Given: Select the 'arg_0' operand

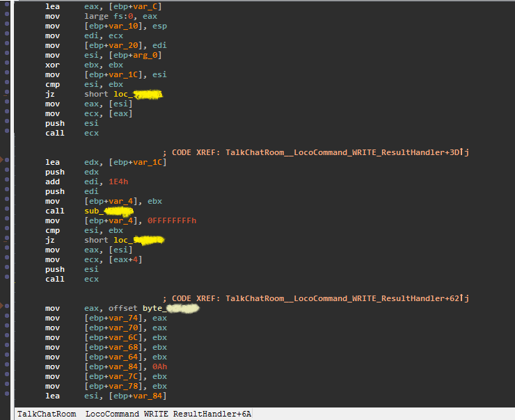Looking at the screenshot, I should tap(150, 55).
